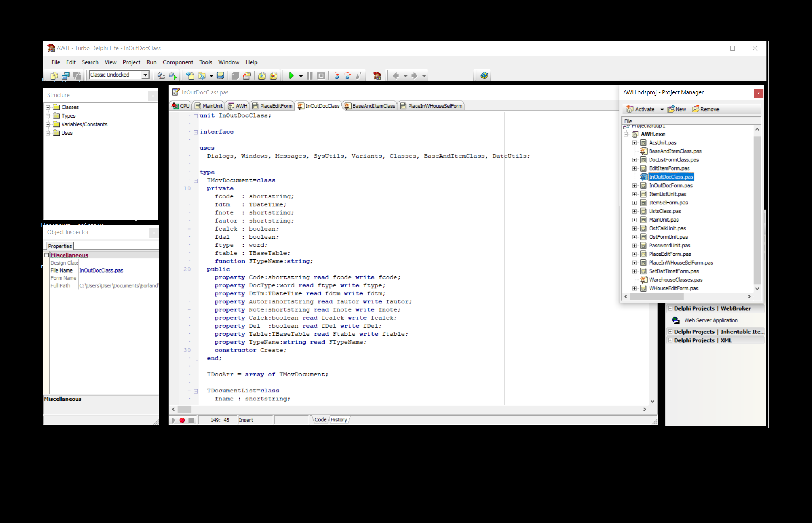Click the Add file to project icon
This screenshot has height=523, width=812.
(262, 75)
